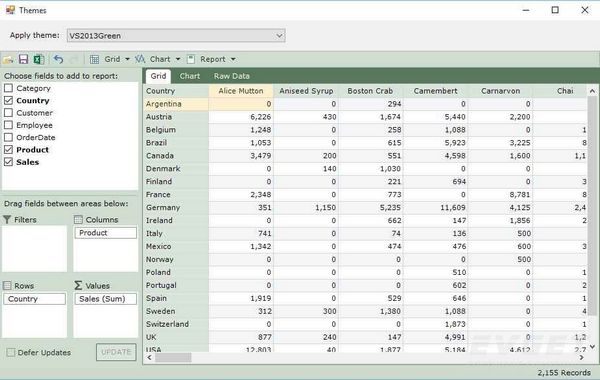This screenshot has height=380, width=600.
Task: Expand the dropdown arrow next to Chart
Action: pos(178,59)
